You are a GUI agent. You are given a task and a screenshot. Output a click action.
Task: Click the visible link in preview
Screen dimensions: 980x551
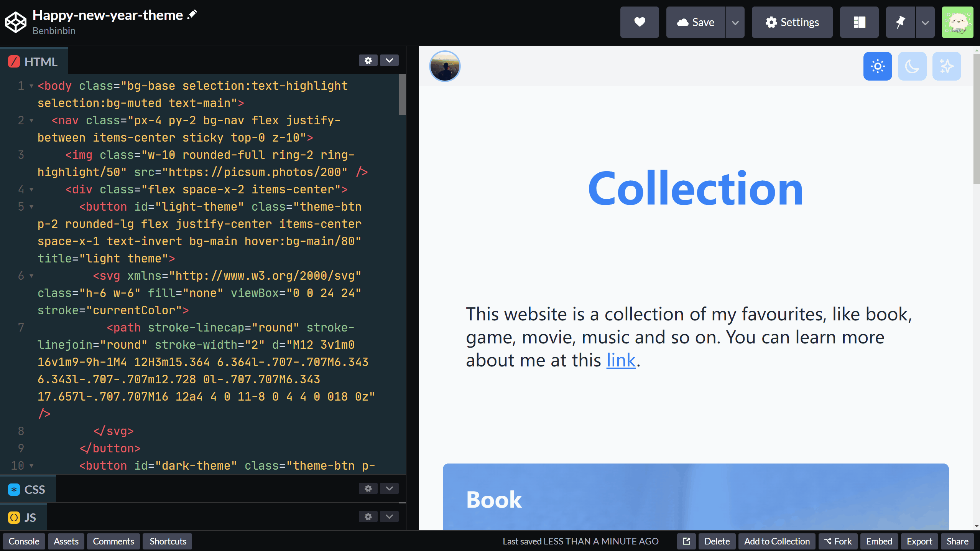click(x=620, y=360)
